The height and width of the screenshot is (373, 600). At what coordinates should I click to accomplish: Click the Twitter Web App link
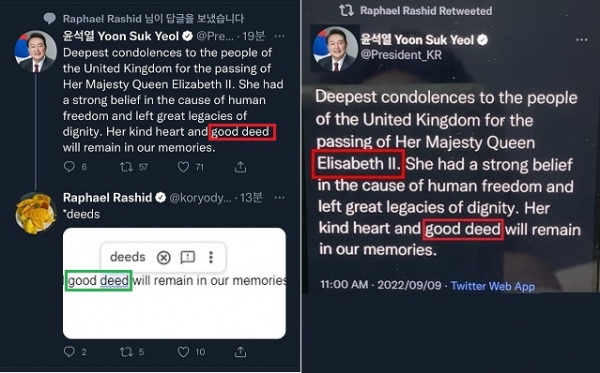[493, 286]
